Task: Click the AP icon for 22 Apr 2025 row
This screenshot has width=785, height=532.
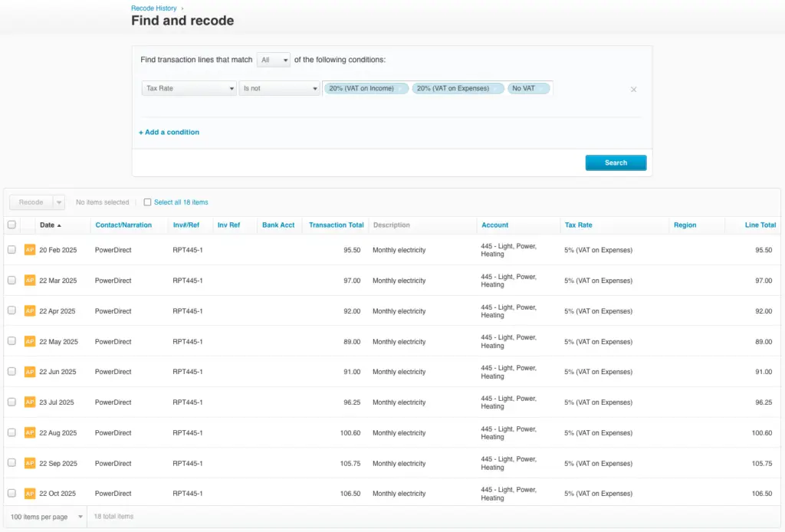Action: click(30, 311)
